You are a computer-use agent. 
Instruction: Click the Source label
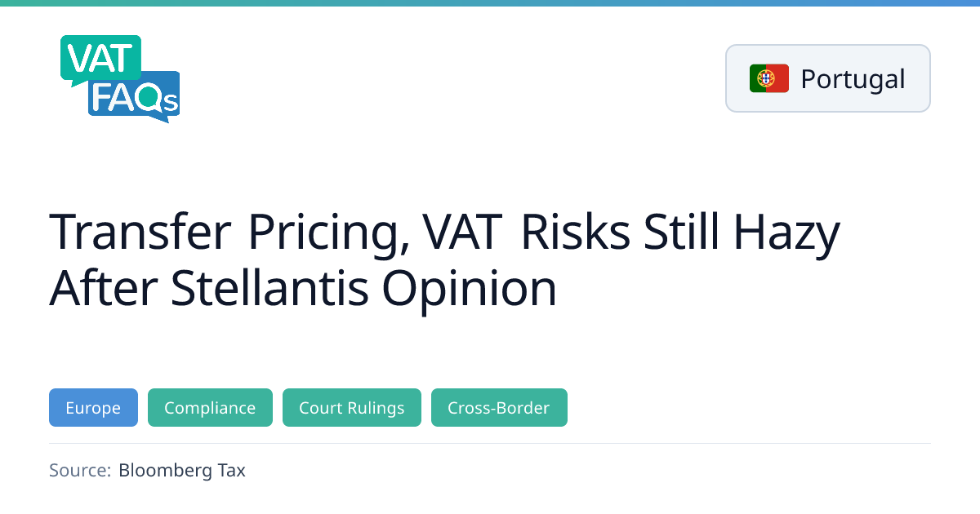pyautogui.click(x=79, y=470)
